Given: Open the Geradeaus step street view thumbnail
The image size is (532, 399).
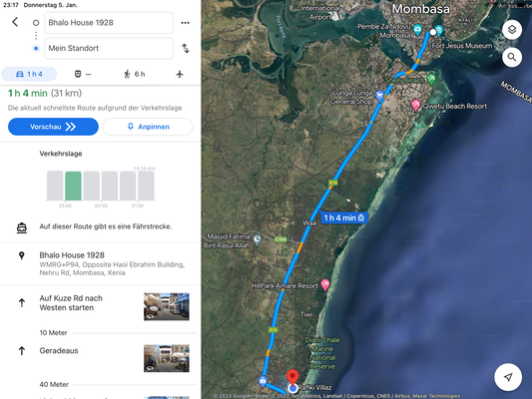Looking at the screenshot, I should point(167,358).
